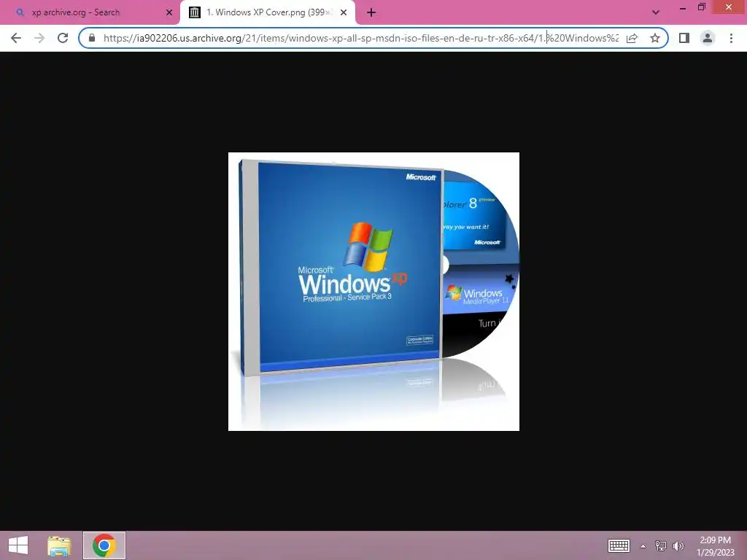Click the Chrome taskbar icon
This screenshot has height=560, width=747.
pos(104,545)
